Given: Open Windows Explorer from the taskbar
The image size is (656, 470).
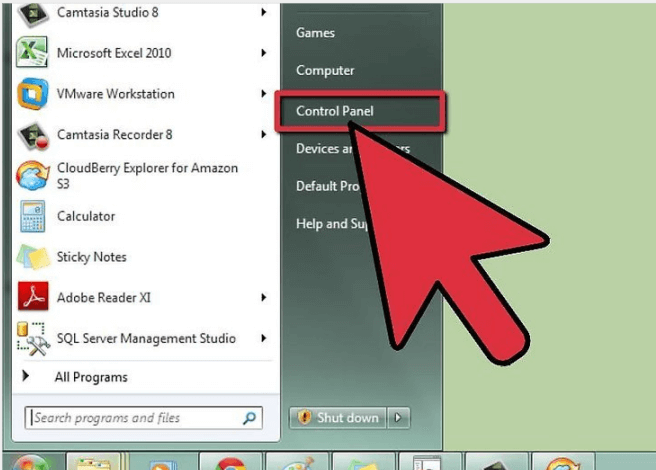Looking at the screenshot, I should pos(93,463).
